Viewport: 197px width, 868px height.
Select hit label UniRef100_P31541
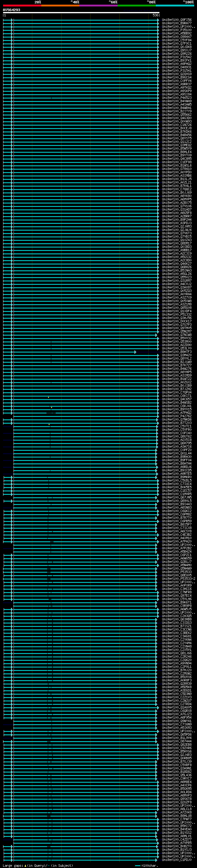(x=176, y=71)
